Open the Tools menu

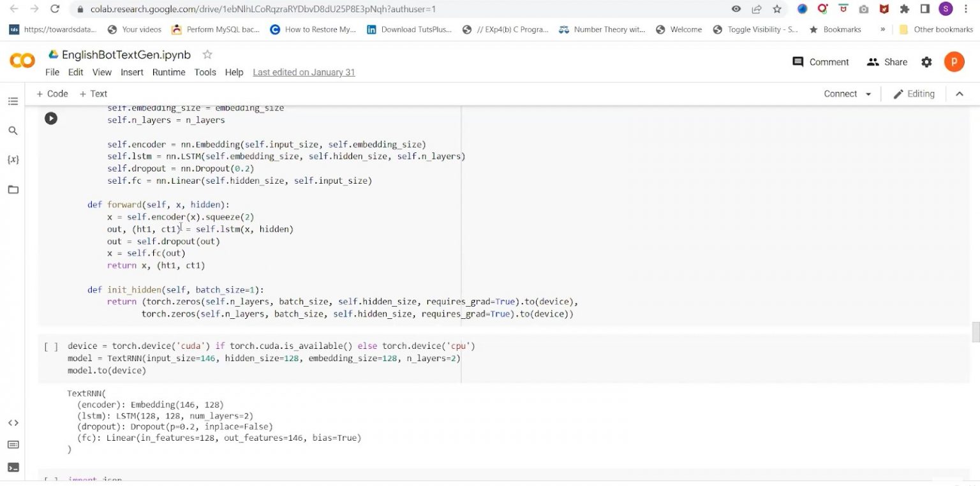pyautogui.click(x=205, y=72)
